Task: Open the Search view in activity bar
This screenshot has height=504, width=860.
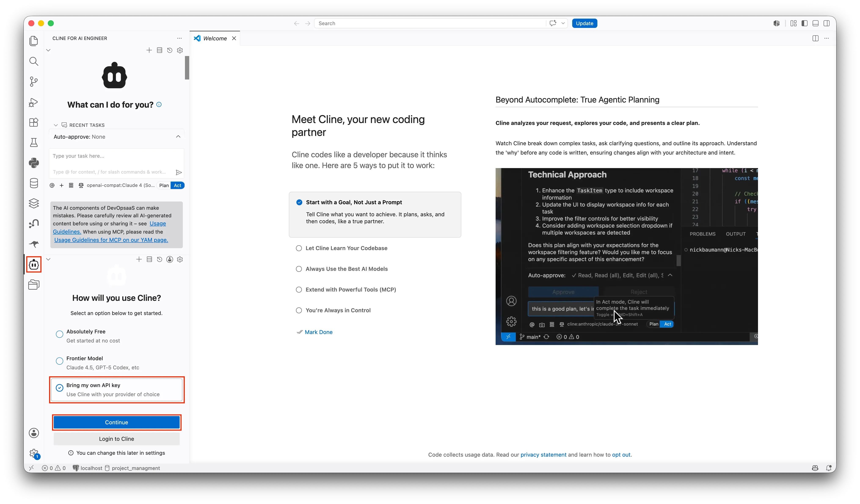Action: tap(34, 61)
